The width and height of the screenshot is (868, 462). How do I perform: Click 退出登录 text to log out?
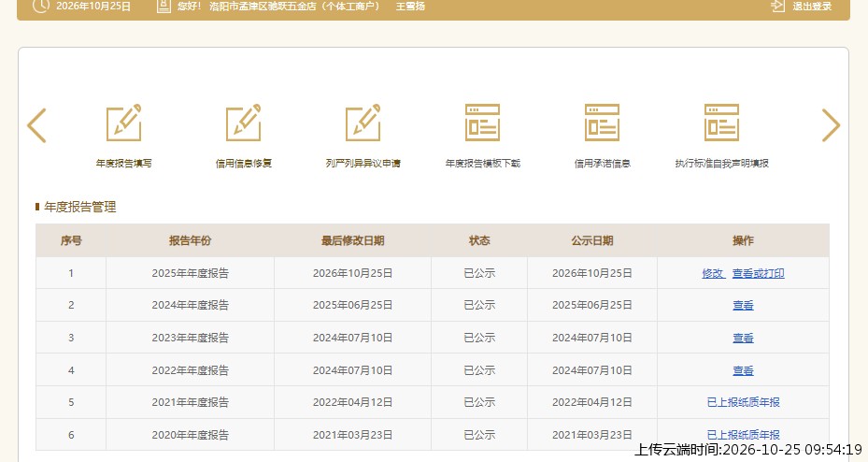click(x=812, y=7)
